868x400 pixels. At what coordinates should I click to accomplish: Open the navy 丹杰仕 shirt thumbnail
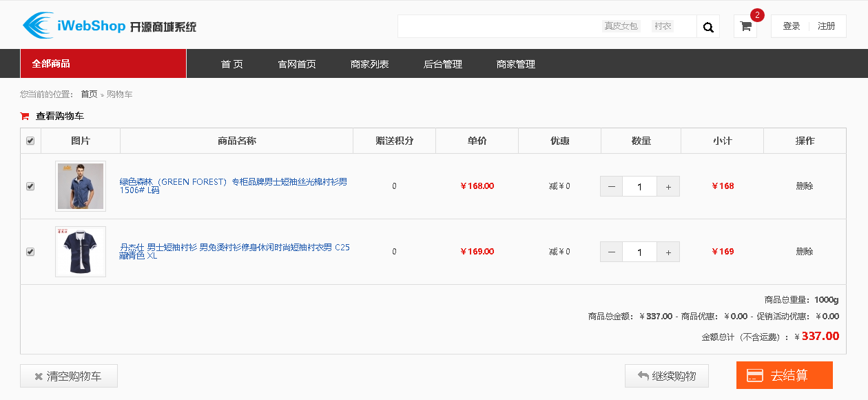pos(81,252)
